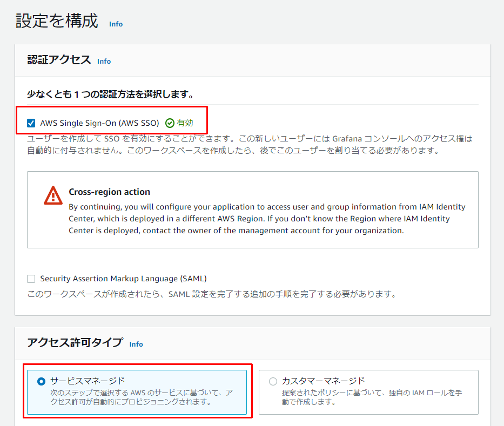Click the SSO user creation description paragraph
This screenshot has width=504, height=426.
click(x=250, y=145)
